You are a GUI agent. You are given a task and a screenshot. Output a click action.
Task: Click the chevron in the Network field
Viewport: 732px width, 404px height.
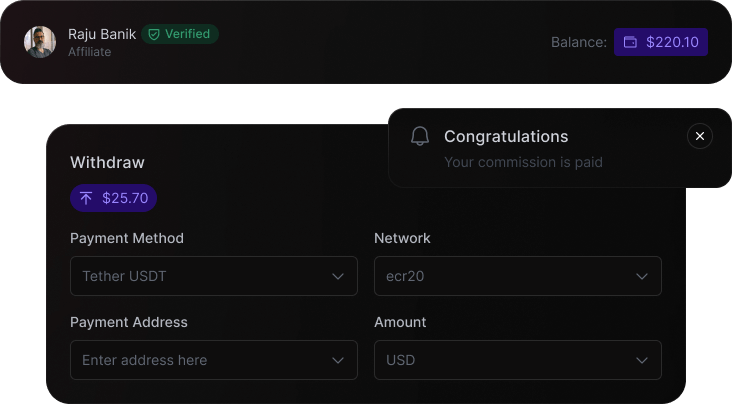coord(642,276)
